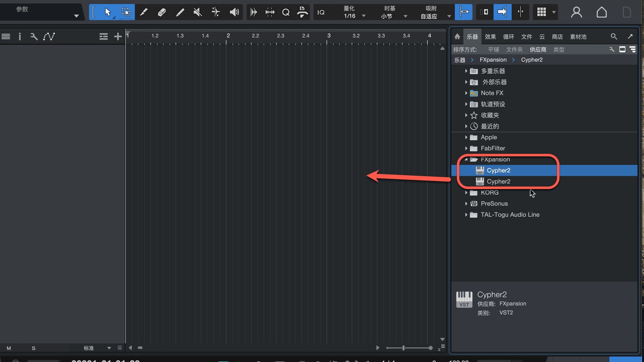Screen dimensions: 644x362
Task: Sort by 文件夹
Action: pos(514,50)
